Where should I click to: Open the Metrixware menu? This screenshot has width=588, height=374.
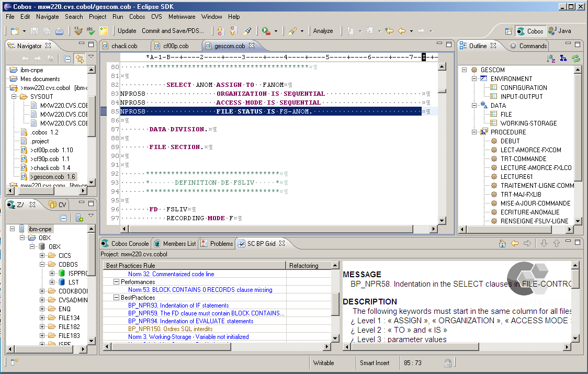tap(182, 17)
